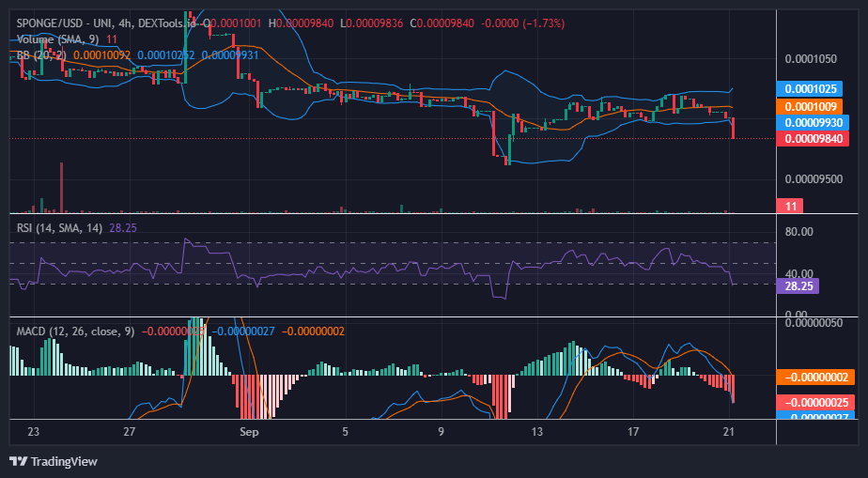The image size is (868, 478).
Task: Click the red 0.00009840 current price label
Action: (x=812, y=139)
